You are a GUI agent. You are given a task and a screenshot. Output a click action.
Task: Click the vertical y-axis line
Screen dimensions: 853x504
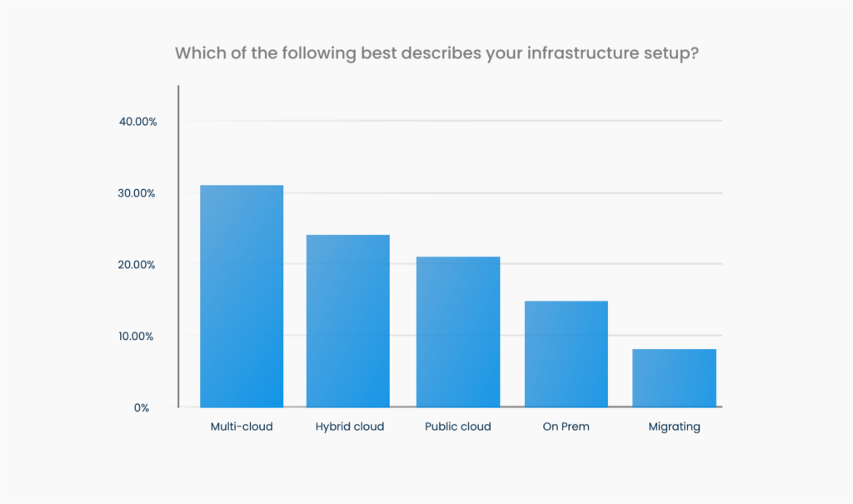pyautogui.click(x=178, y=250)
